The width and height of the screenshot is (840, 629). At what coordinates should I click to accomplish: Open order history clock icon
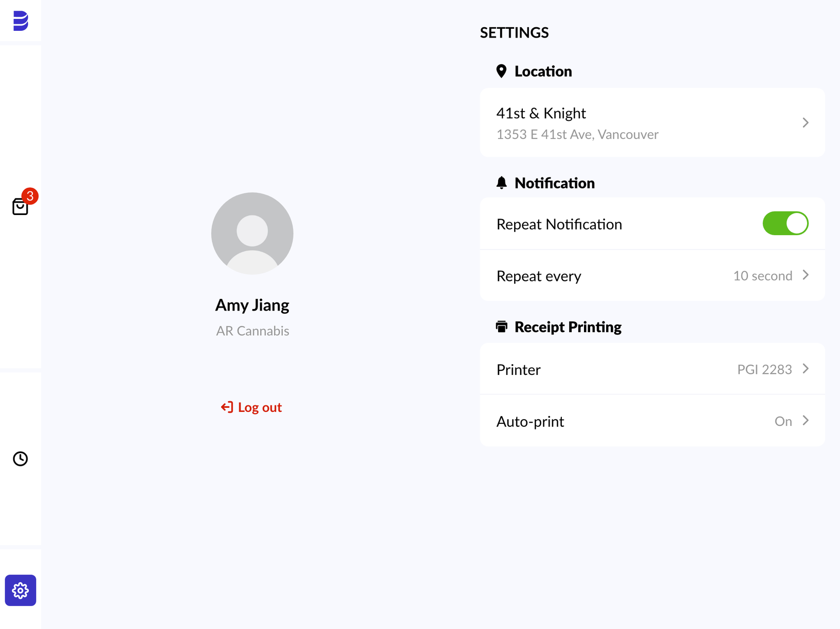coord(21,459)
